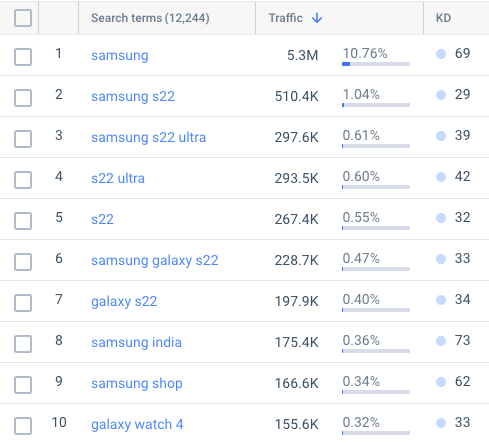
Task: Click the KD dot for 'galaxy watch 4'
Action: click(x=441, y=423)
